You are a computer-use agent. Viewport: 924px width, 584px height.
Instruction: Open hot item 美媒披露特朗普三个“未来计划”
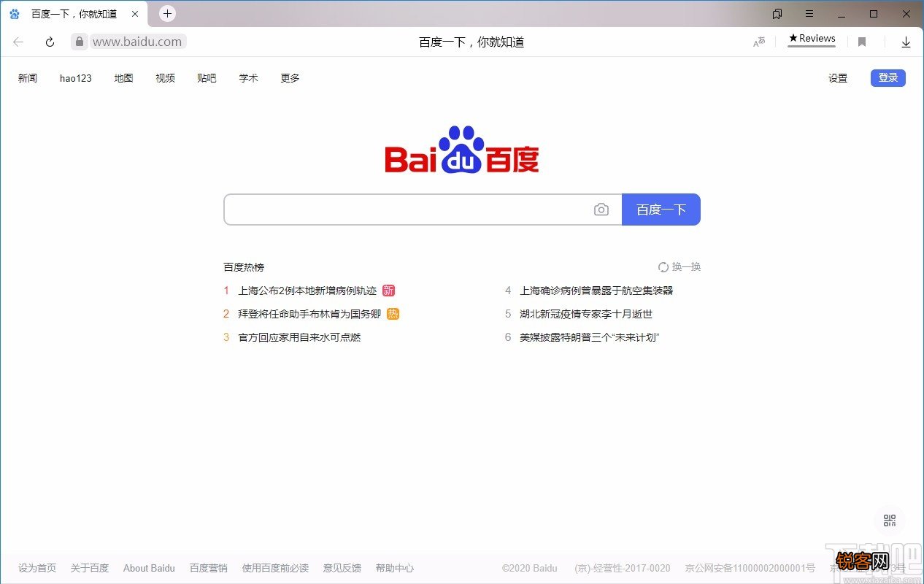[x=590, y=337]
